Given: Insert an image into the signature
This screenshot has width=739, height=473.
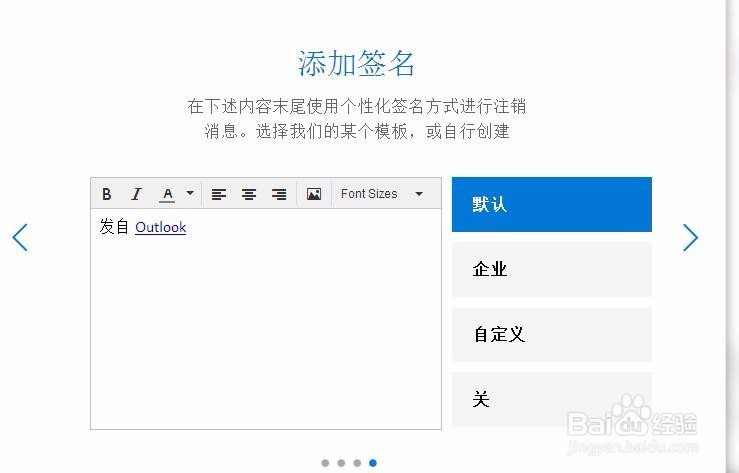Looking at the screenshot, I should 314,194.
